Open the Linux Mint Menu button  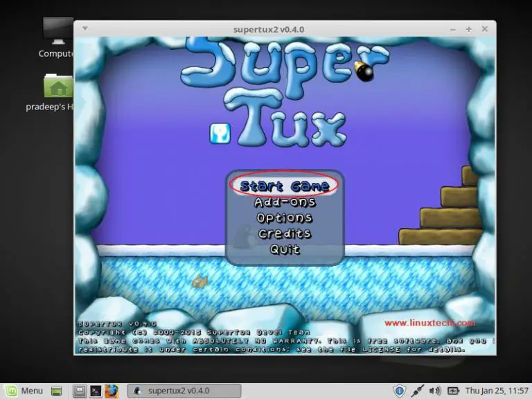click(24, 391)
